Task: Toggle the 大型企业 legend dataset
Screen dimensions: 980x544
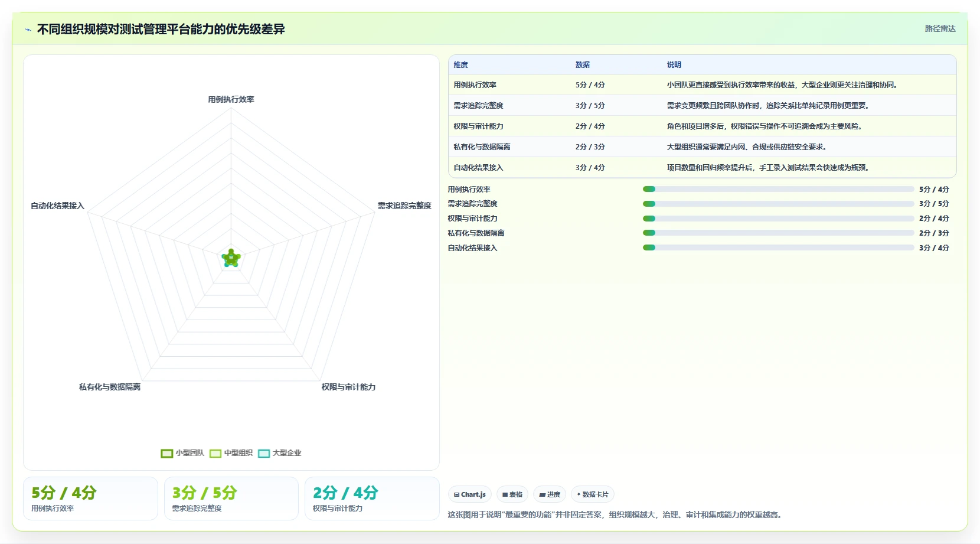Action: [x=280, y=453]
